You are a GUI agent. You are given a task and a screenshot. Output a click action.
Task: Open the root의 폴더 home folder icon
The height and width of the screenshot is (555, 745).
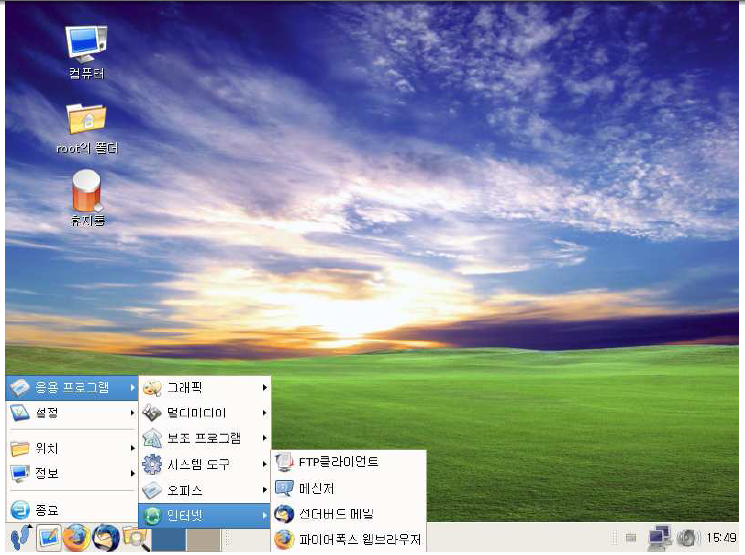click(x=86, y=128)
